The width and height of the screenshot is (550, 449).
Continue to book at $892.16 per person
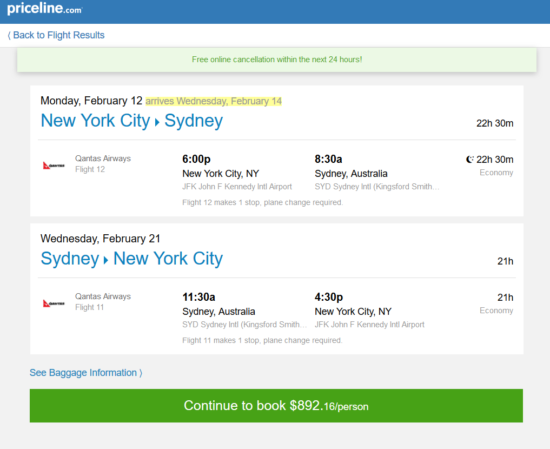[x=276, y=406]
